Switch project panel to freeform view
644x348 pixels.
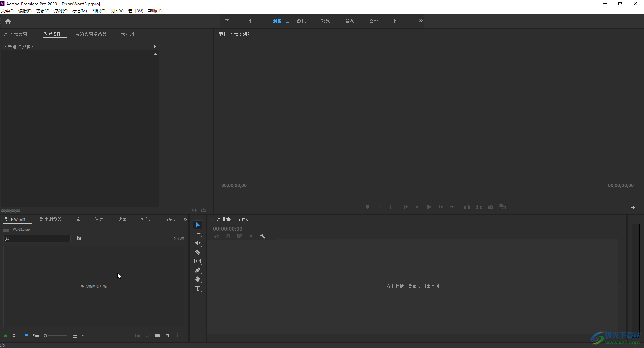pyautogui.click(x=36, y=336)
